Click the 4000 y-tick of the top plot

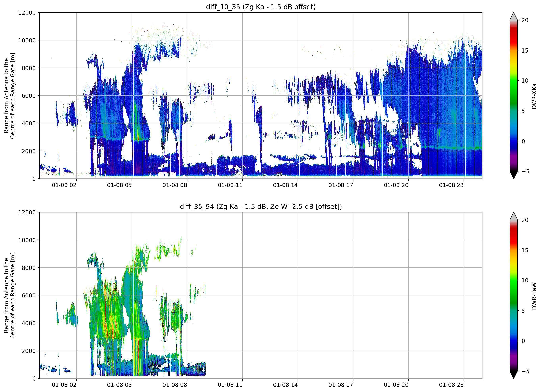29,123
